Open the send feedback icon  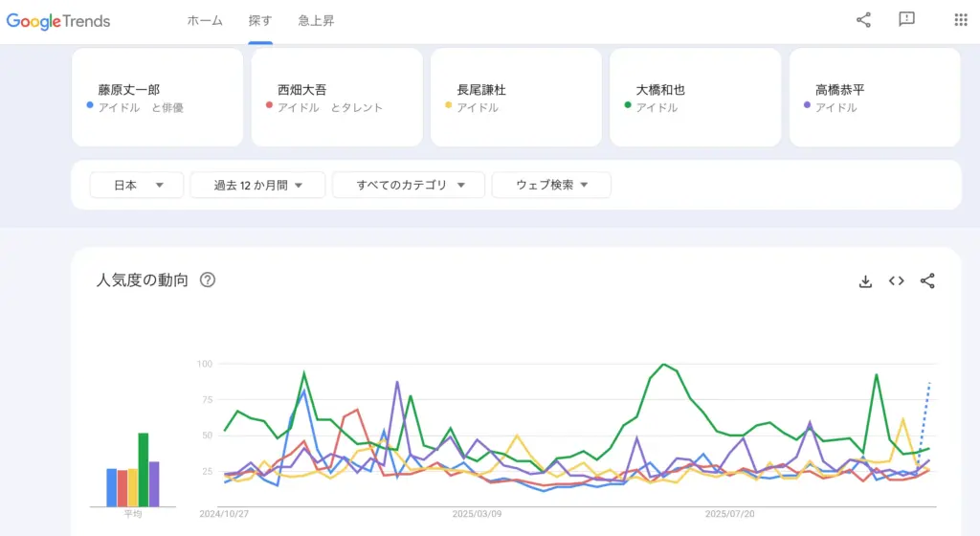(x=906, y=19)
